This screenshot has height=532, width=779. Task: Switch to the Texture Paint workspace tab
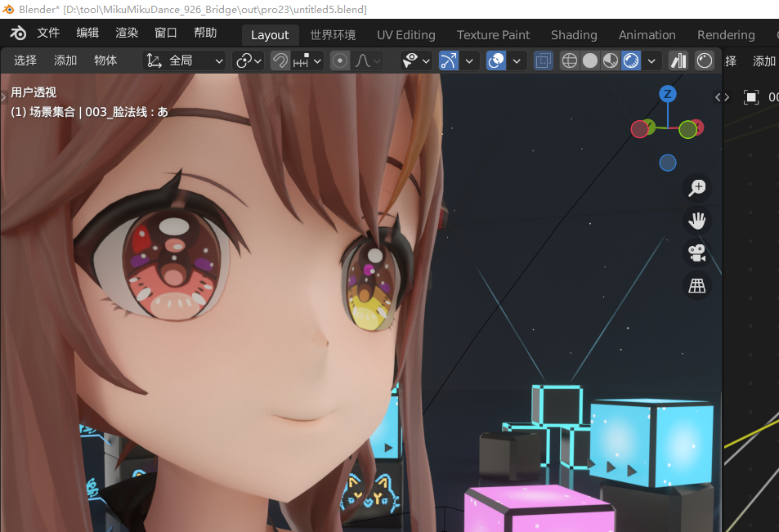pos(494,35)
